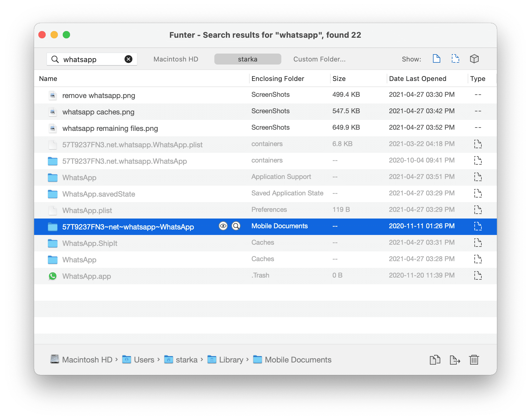Click Saved Application State folder cell
The image size is (531, 420).
coord(287,193)
